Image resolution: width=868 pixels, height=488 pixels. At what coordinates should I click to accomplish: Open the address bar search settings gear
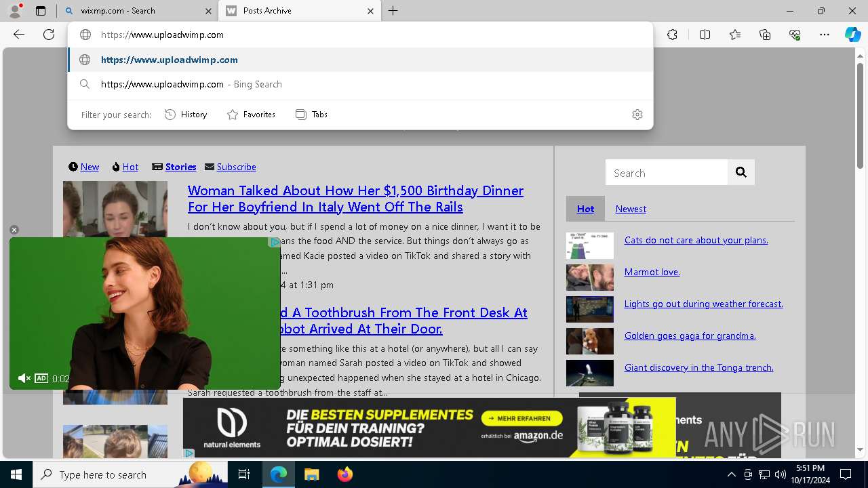pos(637,115)
